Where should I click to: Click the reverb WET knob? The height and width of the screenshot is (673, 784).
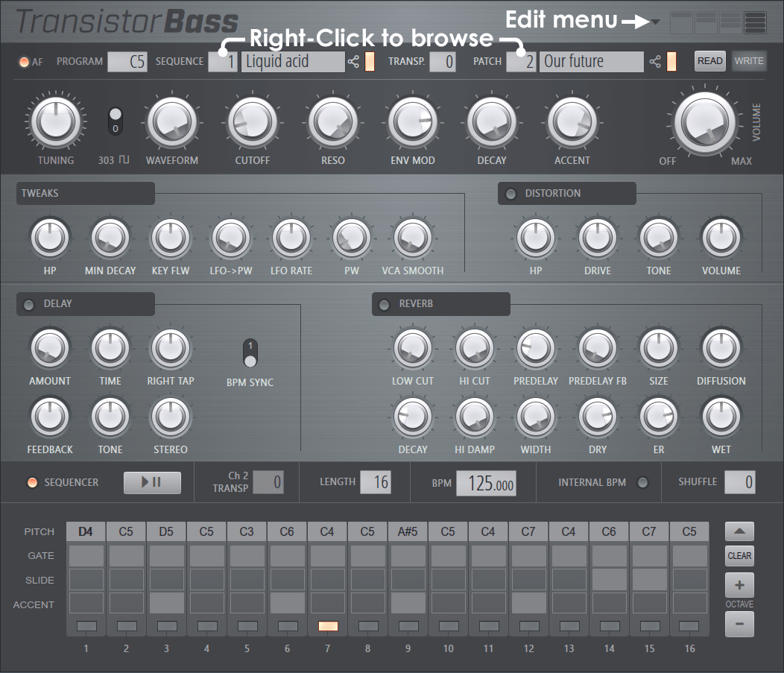pos(721,417)
